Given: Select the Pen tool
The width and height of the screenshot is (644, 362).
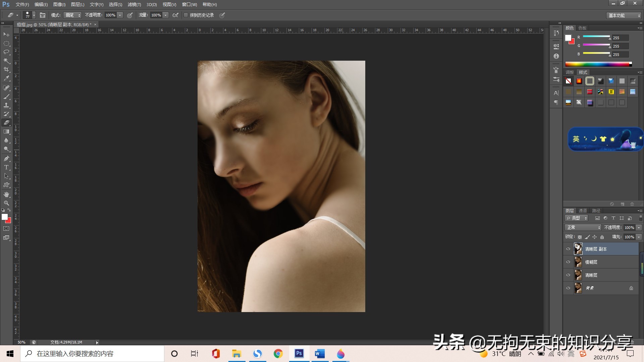Looking at the screenshot, I should (x=6, y=158).
